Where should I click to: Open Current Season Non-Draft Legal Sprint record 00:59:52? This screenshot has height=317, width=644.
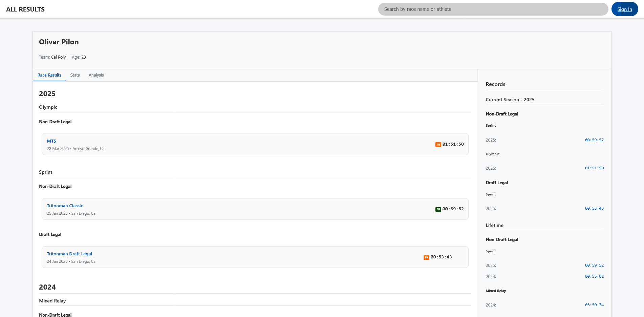tap(594, 140)
